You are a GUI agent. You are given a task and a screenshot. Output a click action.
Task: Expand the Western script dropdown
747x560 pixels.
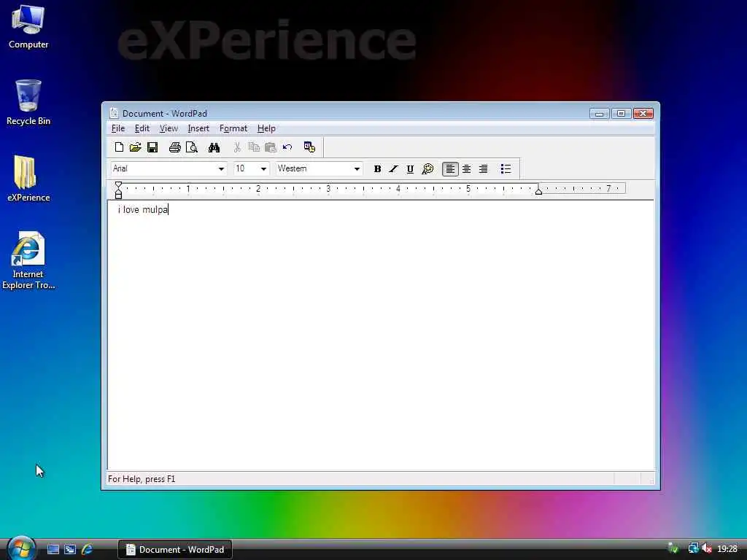tap(357, 168)
